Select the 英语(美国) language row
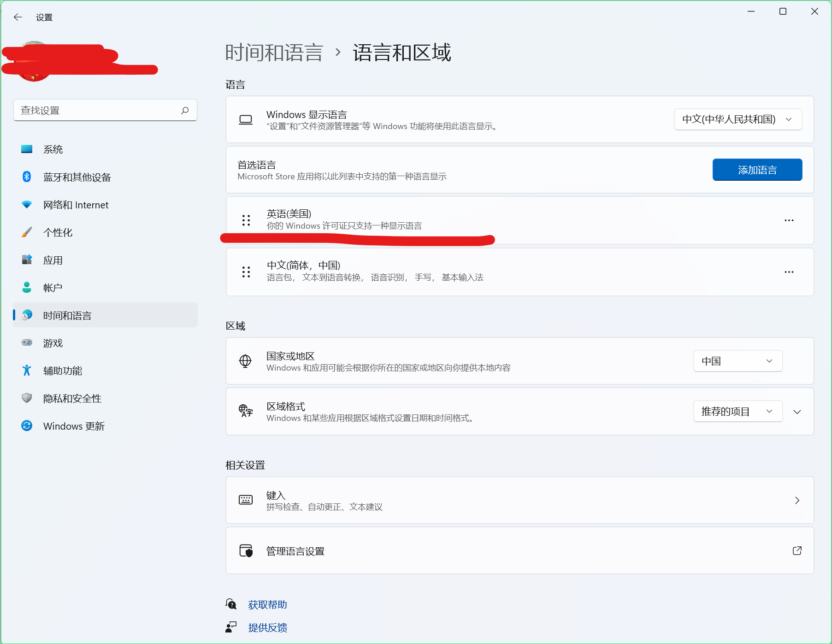Viewport: 832px width, 644px height. [x=520, y=220]
